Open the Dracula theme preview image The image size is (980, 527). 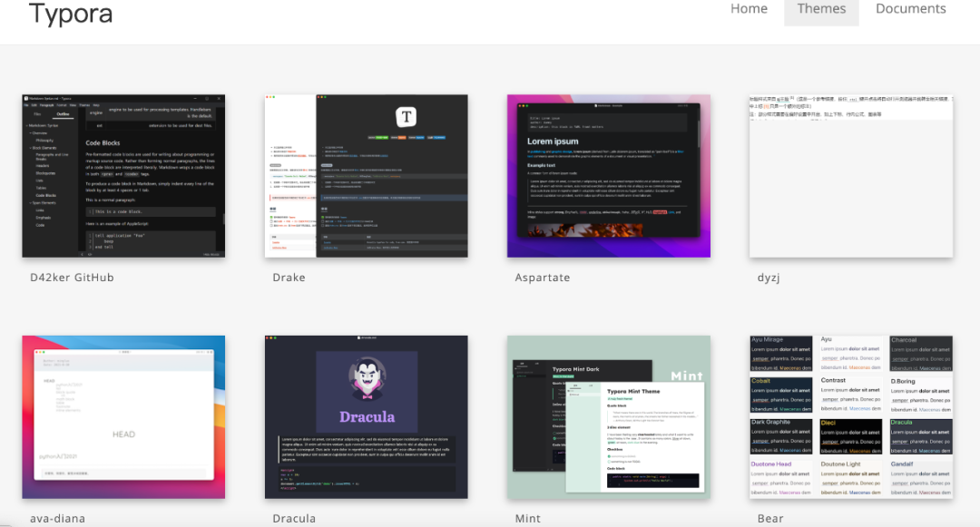point(367,417)
